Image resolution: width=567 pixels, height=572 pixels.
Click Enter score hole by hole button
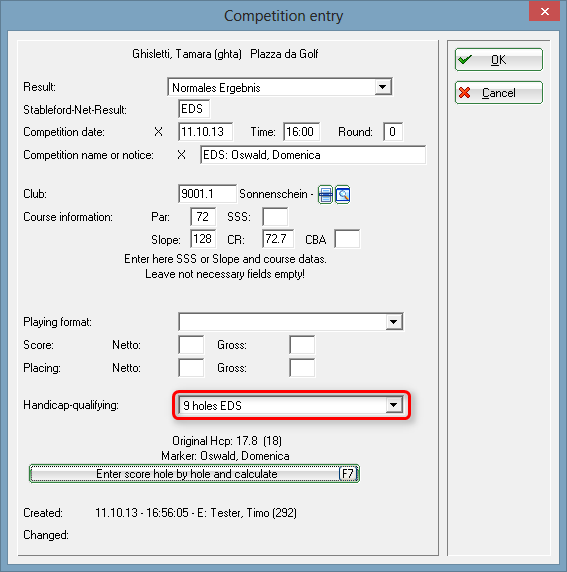click(194, 474)
